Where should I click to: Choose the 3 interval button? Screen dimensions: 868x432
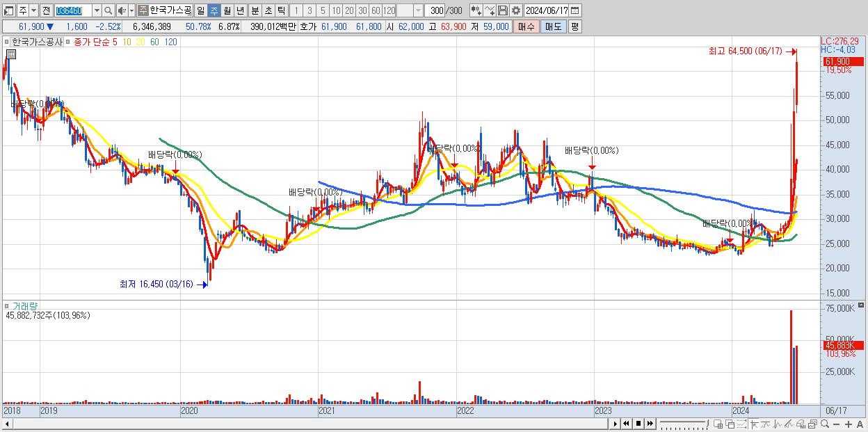tap(310, 10)
